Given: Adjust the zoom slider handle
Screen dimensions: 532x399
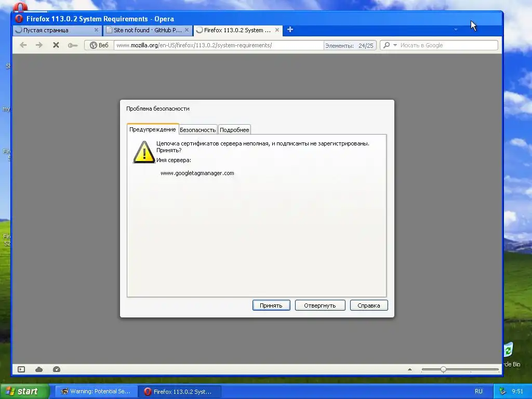Looking at the screenshot, I should (443, 369).
